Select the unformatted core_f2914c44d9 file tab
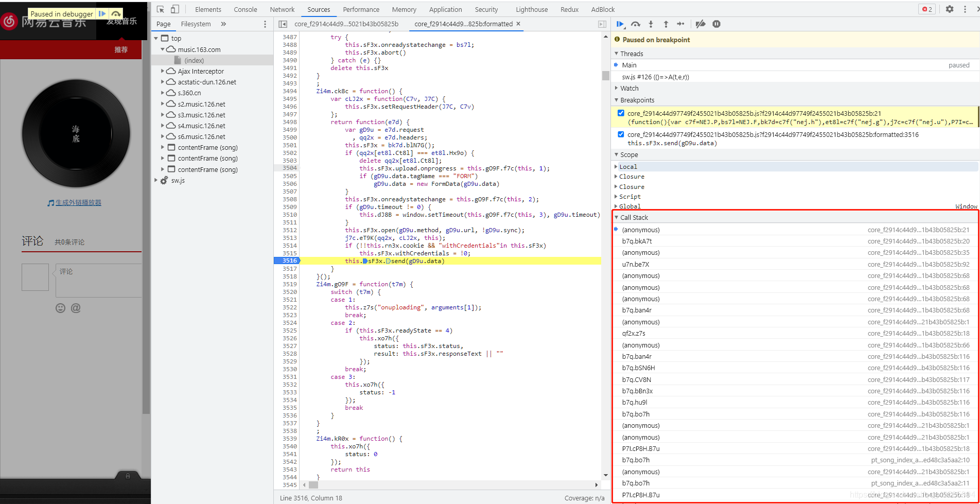Screen dimensions: 980x504 click(x=346, y=24)
